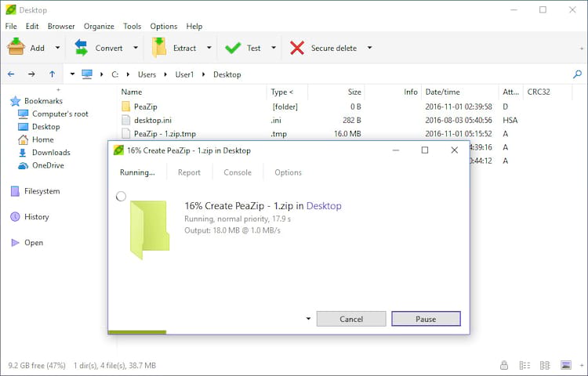The image size is (588, 376).
Task: Click the round indicator in progress dialog
Action: [121, 196]
